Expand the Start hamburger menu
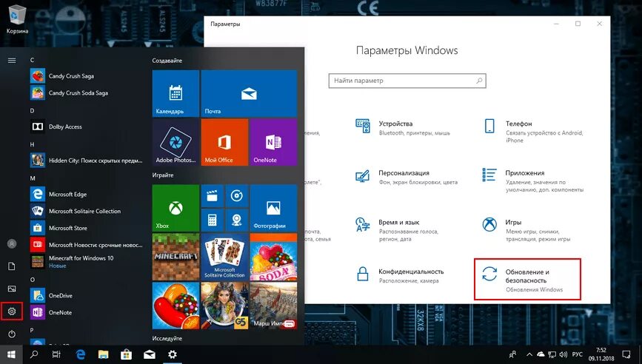Image resolution: width=642 pixels, height=364 pixels. pyautogui.click(x=12, y=61)
